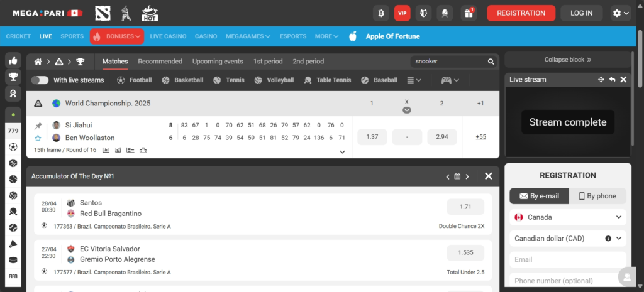The height and width of the screenshot is (292, 644).
Task: Expand the Si Jiahui match details chevron
Action: pos(342,152)
